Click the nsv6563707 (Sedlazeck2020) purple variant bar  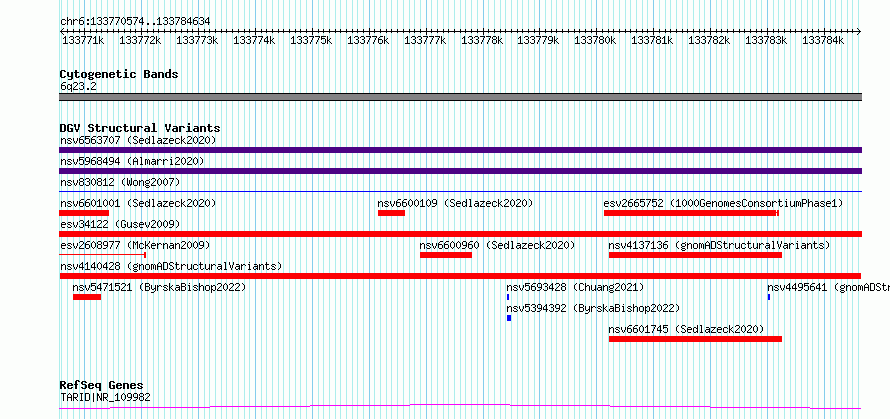coord(460,150)
